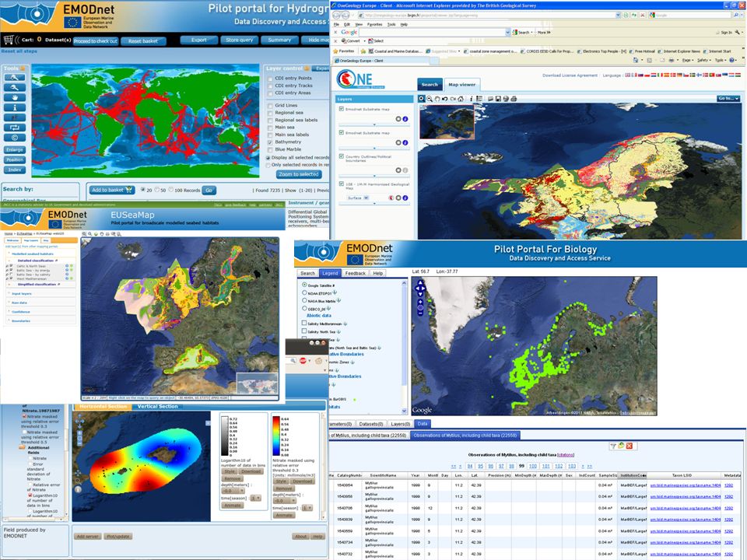Click info icon for IGE Harmonized Geological Map layer
This screenshot has height=560, width=747.
click(405, 198)
